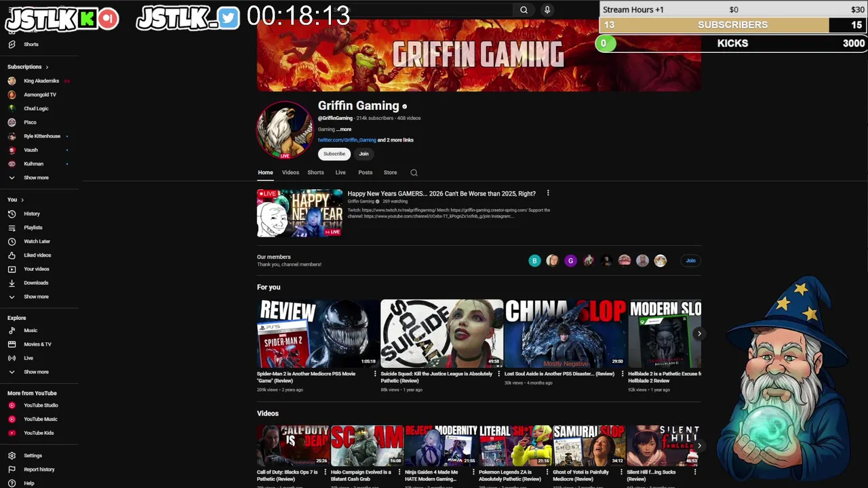
Task: Open YouTube Kids link
Action: click(39, 432)
